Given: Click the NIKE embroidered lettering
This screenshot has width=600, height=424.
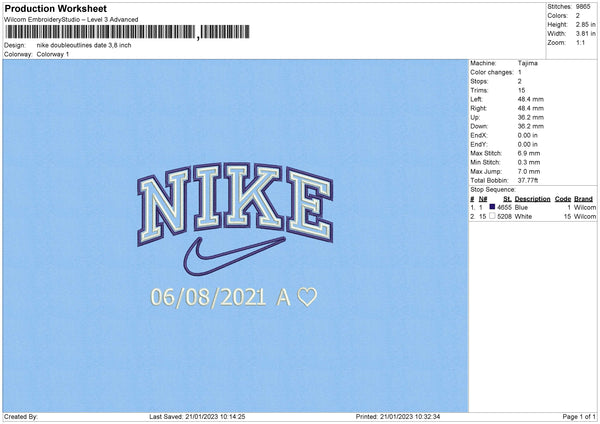Looking at the screenshot, I should [235, 203].
